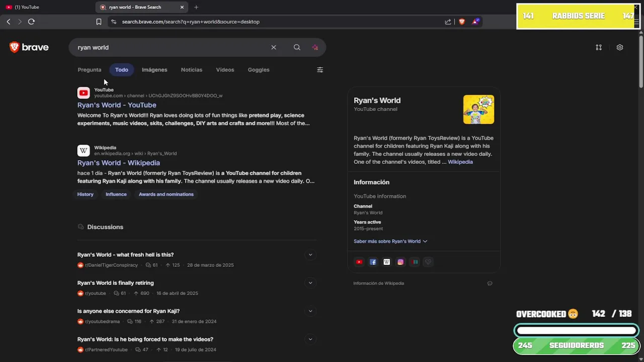The width and height of the screenshot is (644, 362).
Task: Click Ryan's World infobox thumbnail image
Action: (478, 110)
